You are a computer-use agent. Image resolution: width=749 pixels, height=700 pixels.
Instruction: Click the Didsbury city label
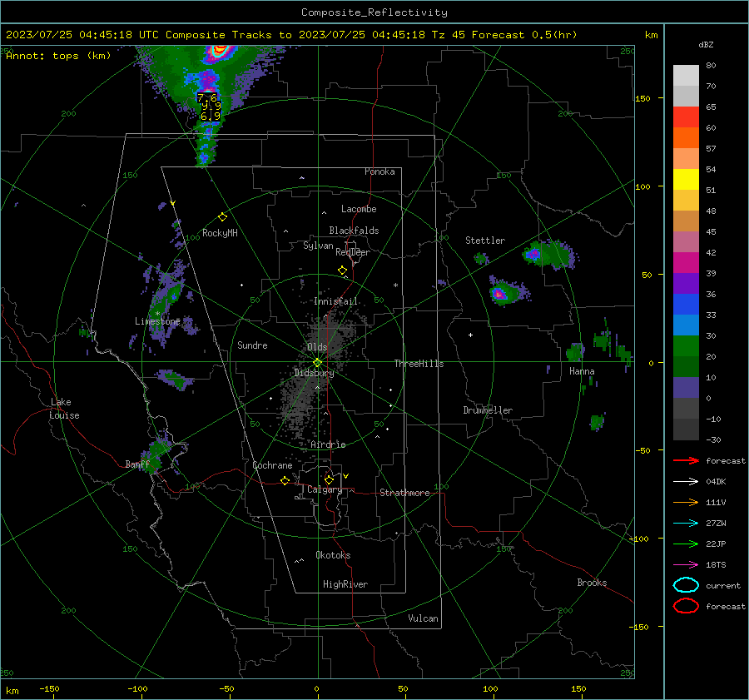point(314,373)
